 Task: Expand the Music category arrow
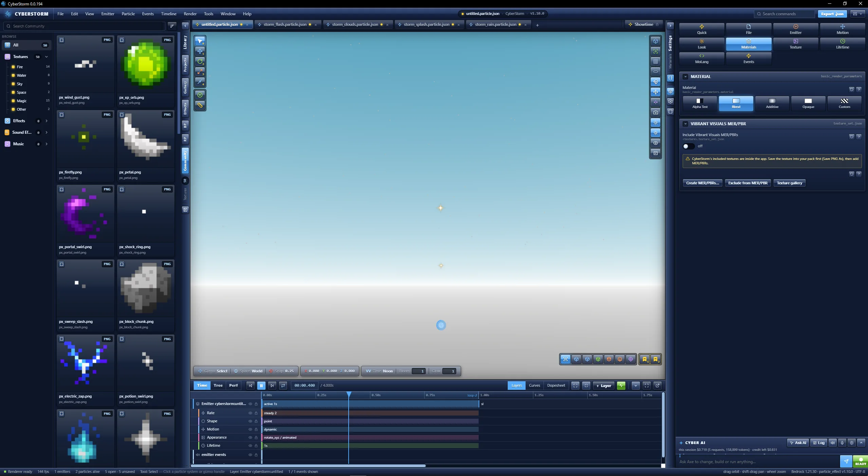(47, 144)
